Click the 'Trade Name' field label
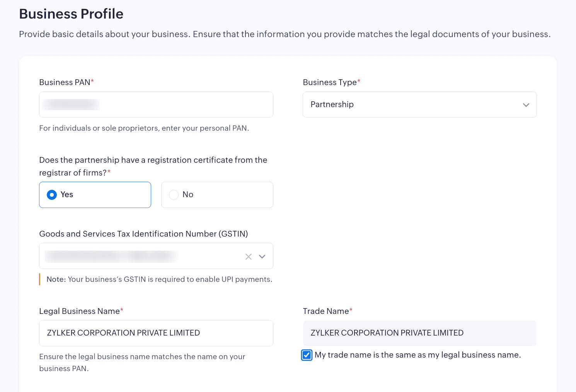Viewport: 576px width, 392px height. point(325,311)
